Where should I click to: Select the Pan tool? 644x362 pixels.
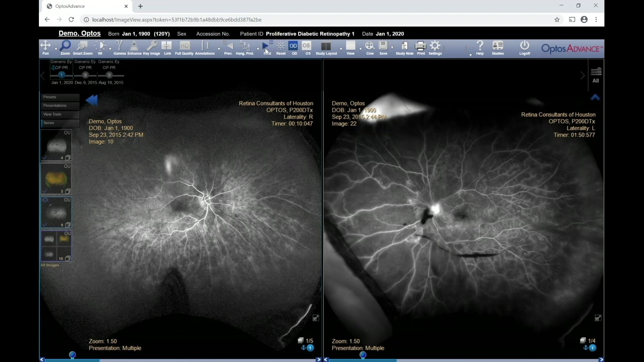[45, 48]
